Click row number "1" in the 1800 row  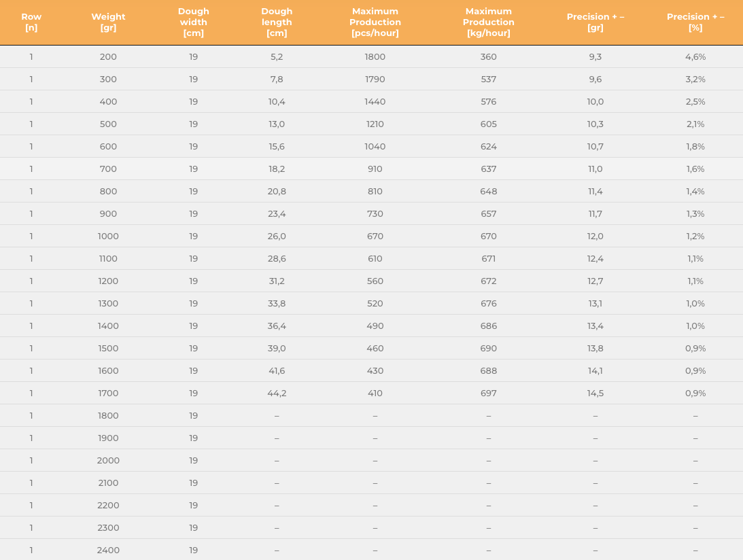(31, 415)
